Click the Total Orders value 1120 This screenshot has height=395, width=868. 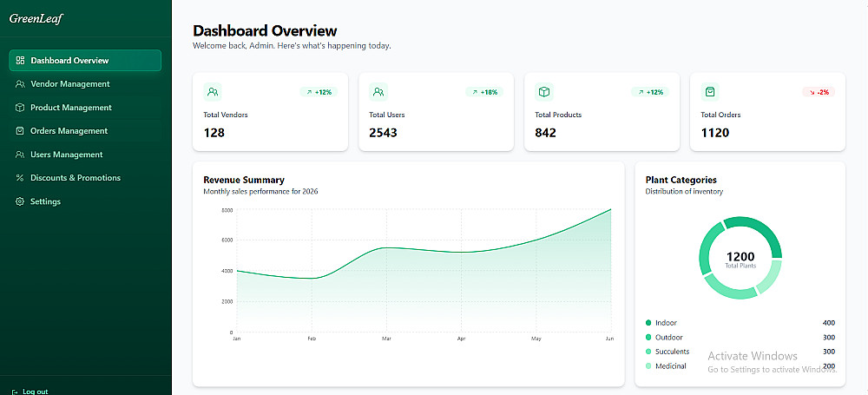coord(715,133)
